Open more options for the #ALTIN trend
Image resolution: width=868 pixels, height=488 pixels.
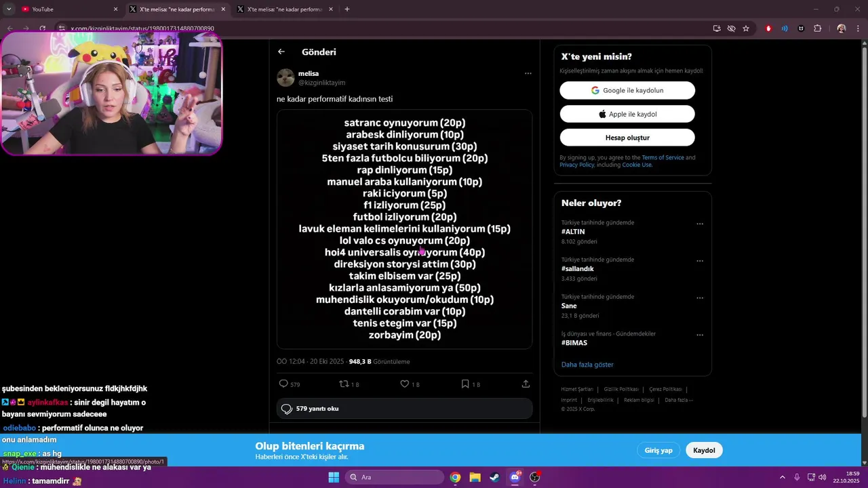coord(700,224)
